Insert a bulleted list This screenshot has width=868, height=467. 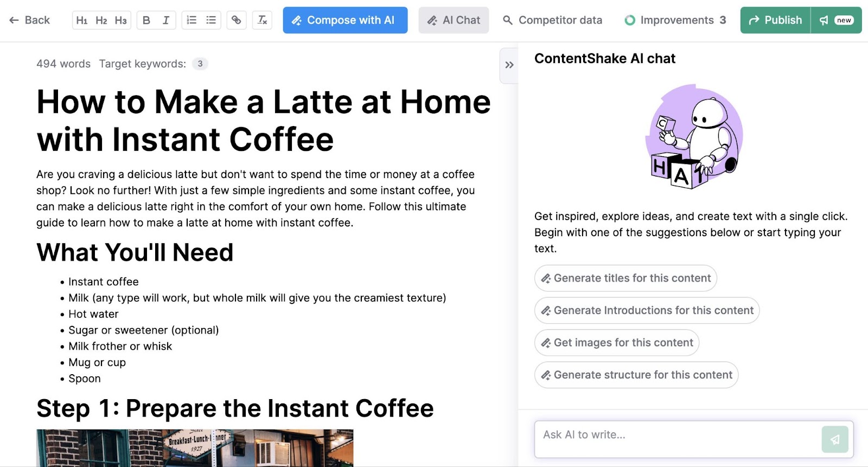[x=211, y=20]
